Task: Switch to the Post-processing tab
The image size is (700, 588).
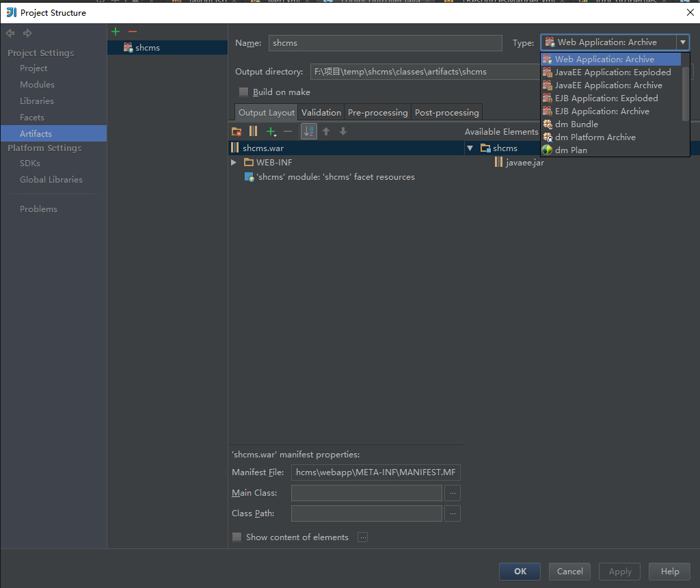Action: tap(446, 113)
